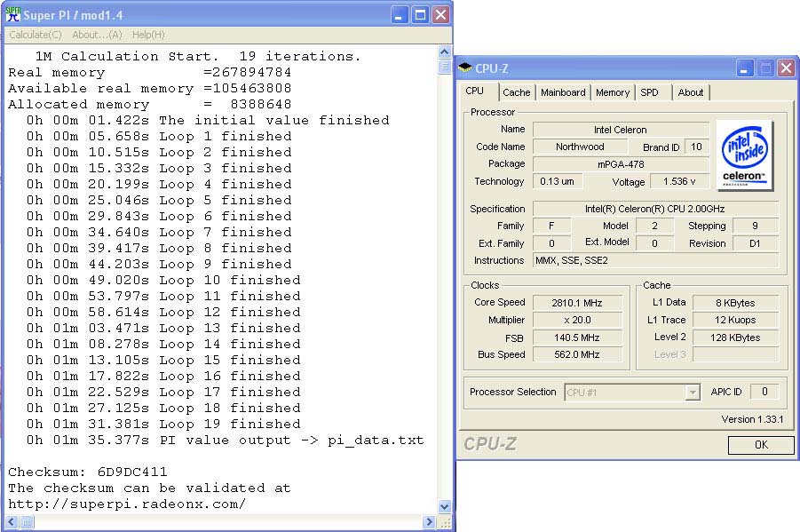Open the Help menu in Super PI
800x532 pixels.
[148, 35]
